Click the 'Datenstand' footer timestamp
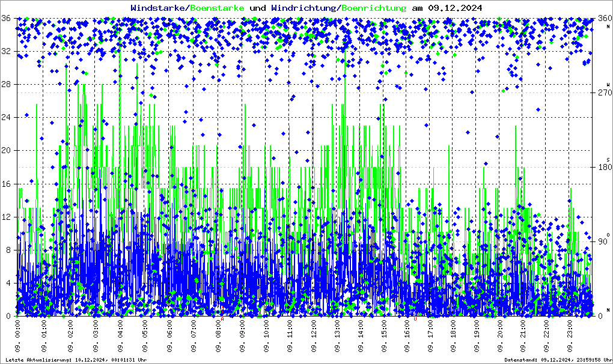Viewport: 613px width, 364px height. pos(558,360)
